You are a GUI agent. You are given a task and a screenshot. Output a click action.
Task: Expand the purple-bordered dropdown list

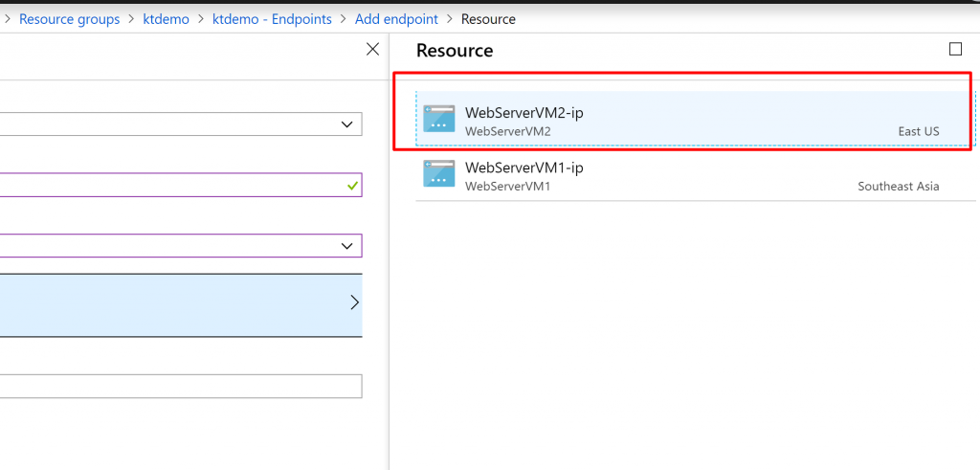point(180,246)
